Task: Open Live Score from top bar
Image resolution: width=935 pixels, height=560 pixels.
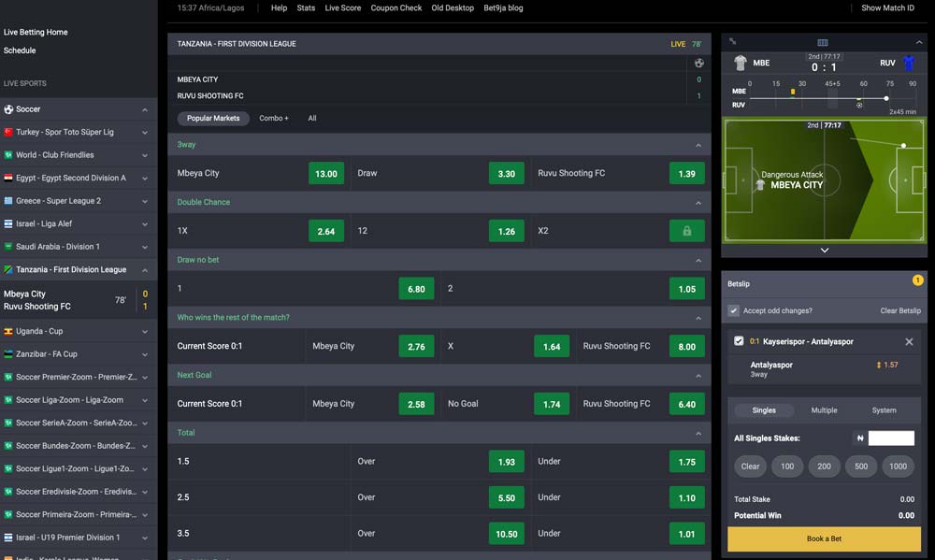Action: click(343, 7)
